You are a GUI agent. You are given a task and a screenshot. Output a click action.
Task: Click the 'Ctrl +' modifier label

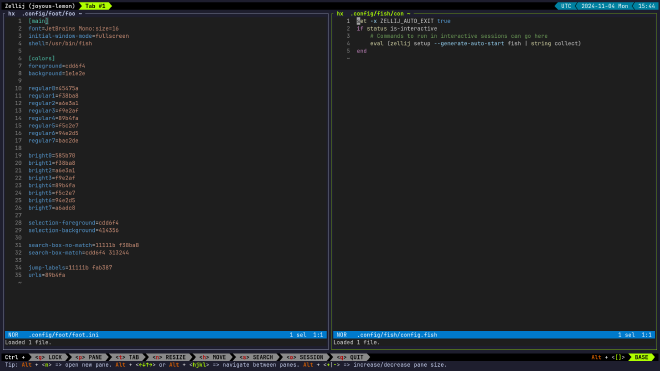pos(15,357)
